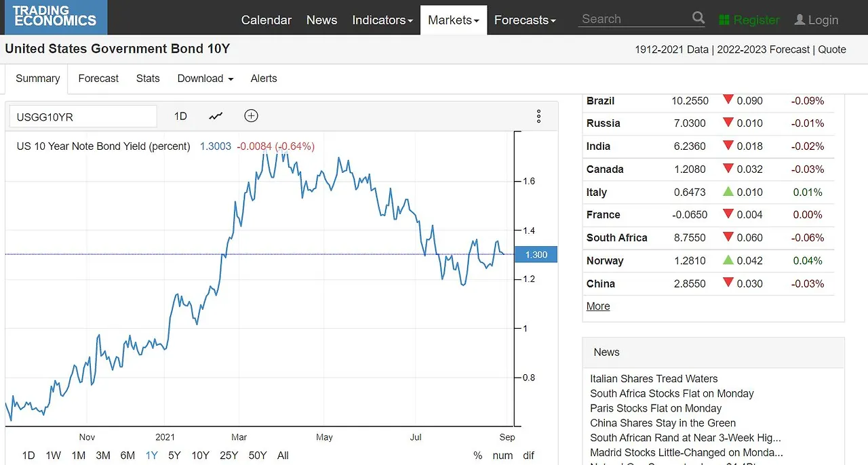Select the All time range
This screenshot has height=465, width=868.
pyautogui.click(x=283, y=456)
